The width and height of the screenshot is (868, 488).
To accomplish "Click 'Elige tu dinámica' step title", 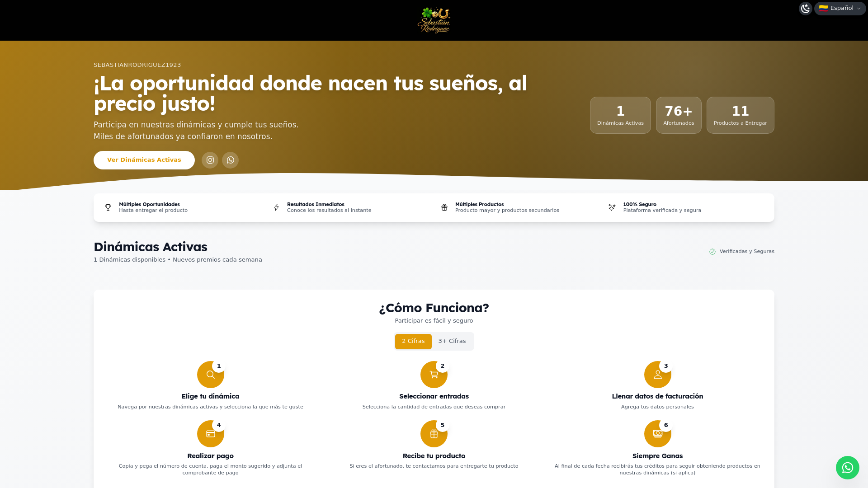I will pos(211,396).
